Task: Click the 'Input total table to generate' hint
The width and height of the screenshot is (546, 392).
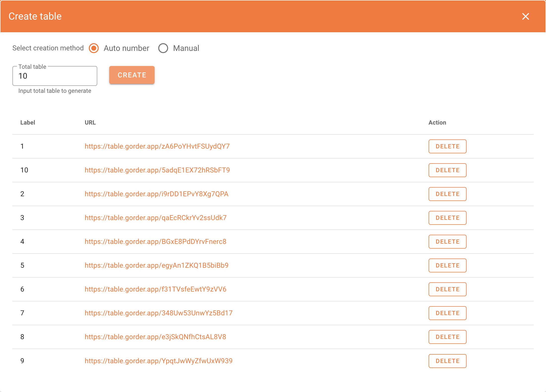Action: (55, 91)
